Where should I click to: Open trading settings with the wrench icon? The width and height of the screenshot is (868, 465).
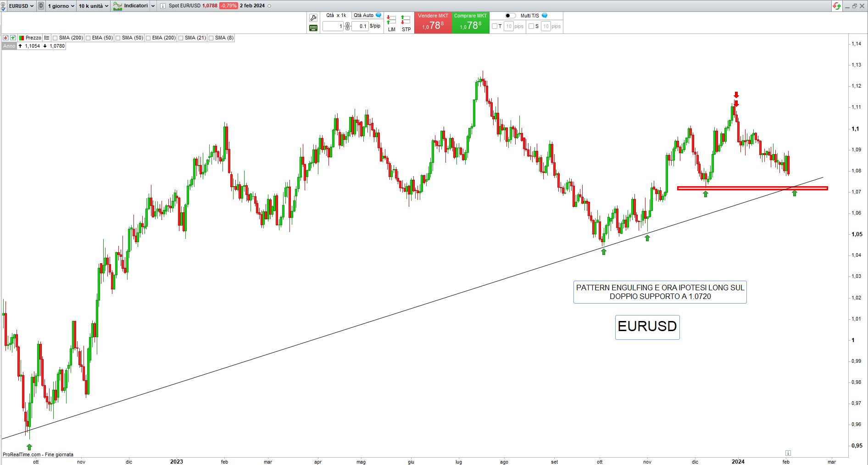313,18
